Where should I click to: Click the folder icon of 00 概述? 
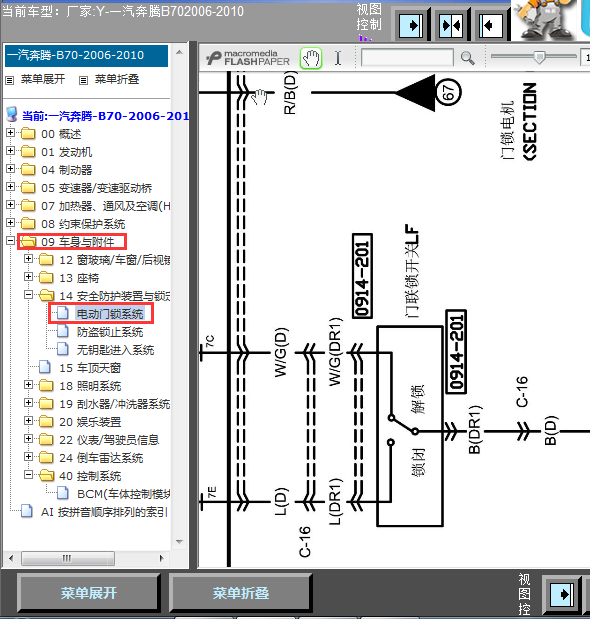(28, 133)
